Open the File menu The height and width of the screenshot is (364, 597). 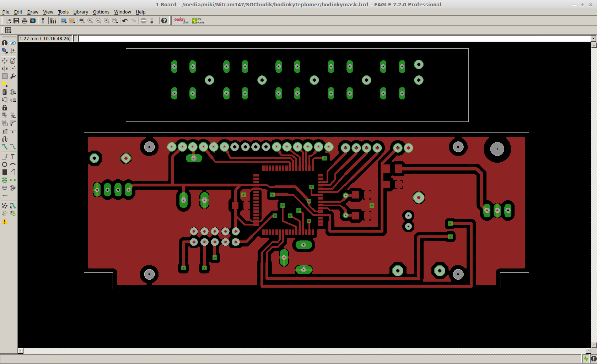pyautogui.click(x=6, y=12)
